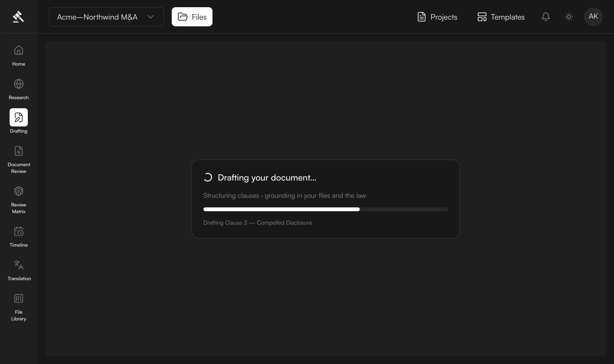
Task: Open the Translation icon
Action: pyautogui.click(x=19, y=265)
